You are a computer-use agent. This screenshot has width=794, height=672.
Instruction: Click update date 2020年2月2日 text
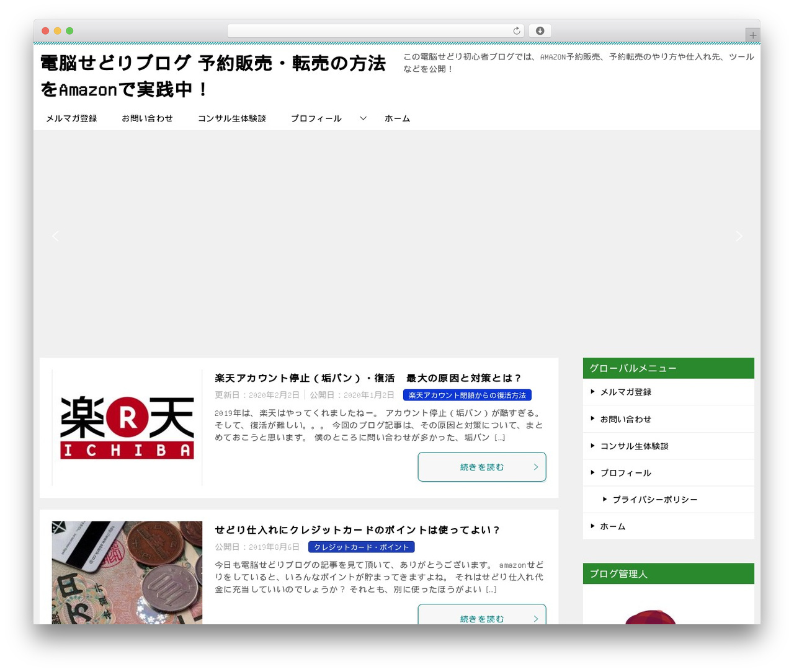274,395
